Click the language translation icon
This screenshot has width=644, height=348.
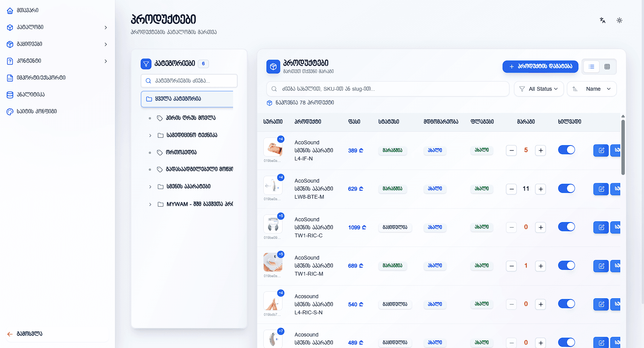point(603,20)
